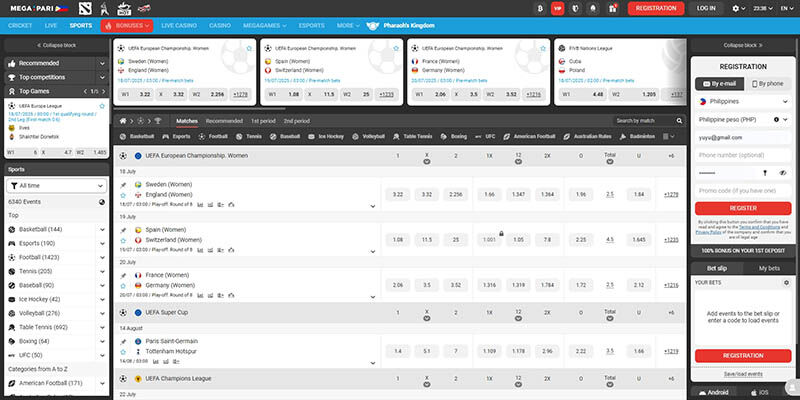Click the shield icon in top bar
The width and height of the screenshot is (800, 400).
point(575,8)
